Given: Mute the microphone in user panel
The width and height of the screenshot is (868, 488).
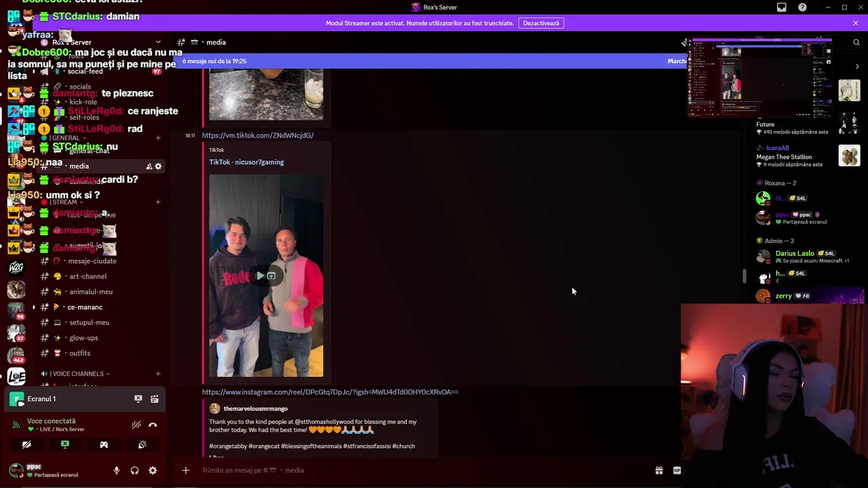Looking at the screenshot, I should point(116,470).
